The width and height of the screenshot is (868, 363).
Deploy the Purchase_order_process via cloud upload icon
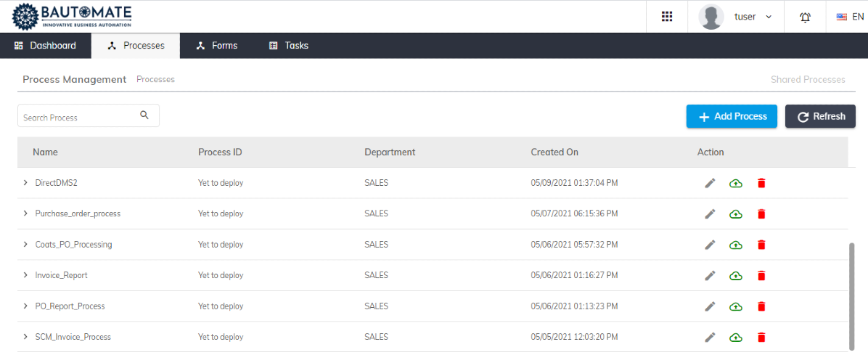[x=736, y=213]
